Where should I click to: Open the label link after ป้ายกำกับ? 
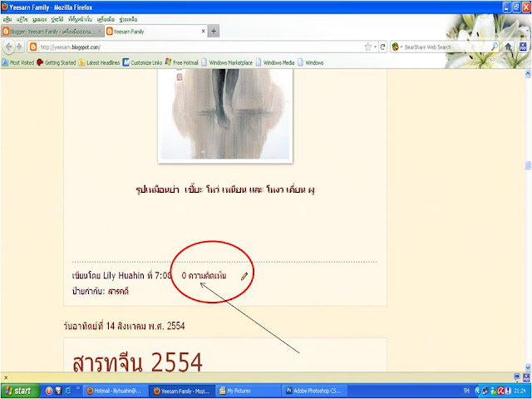click(118, 291)
